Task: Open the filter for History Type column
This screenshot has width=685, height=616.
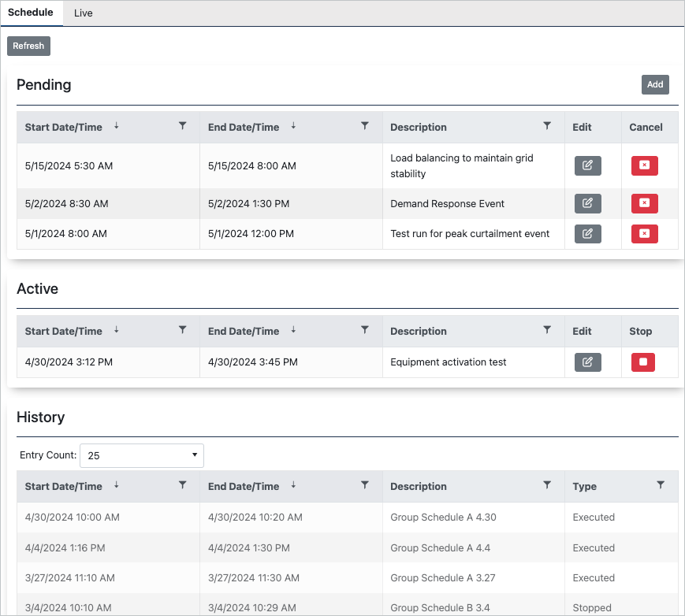Action: tap(661, 486)
